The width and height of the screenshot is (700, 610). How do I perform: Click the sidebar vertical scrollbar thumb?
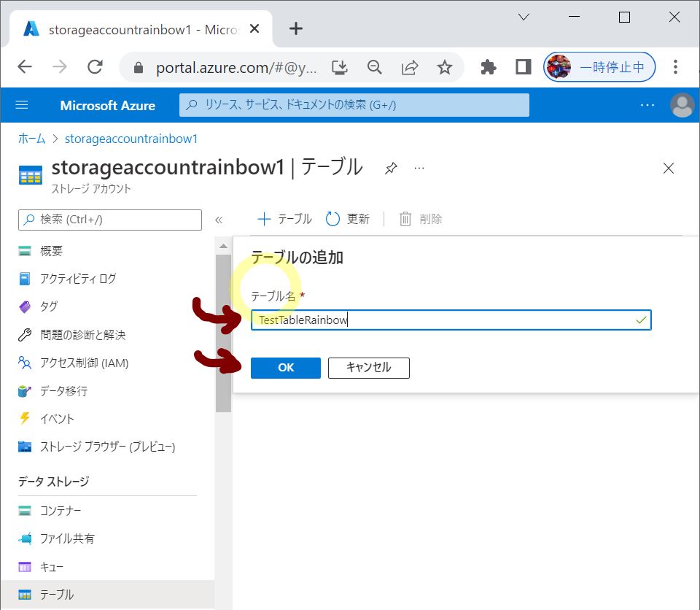click(223, 333)
